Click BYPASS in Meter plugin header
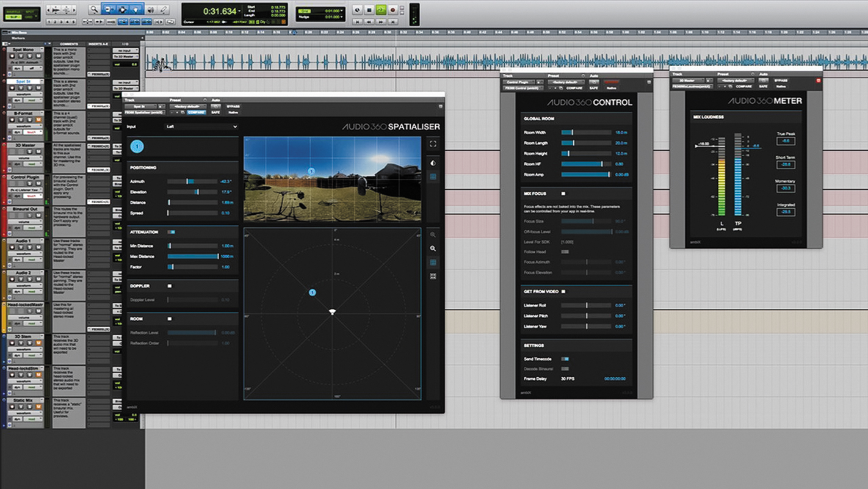Image resolution: width=868 pixels, height=489 pixels. [x=781, y=80]
